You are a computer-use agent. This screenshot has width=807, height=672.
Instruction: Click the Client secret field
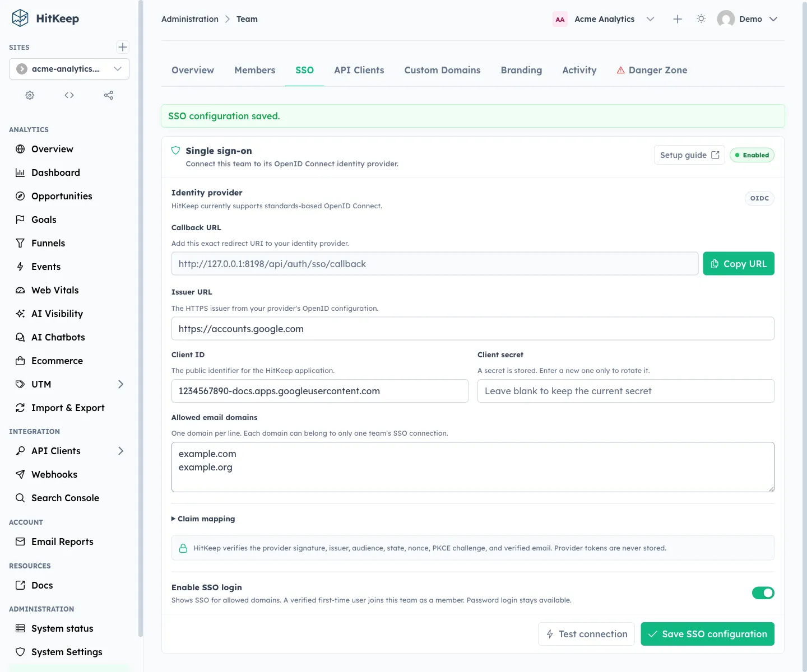(626, 391)
